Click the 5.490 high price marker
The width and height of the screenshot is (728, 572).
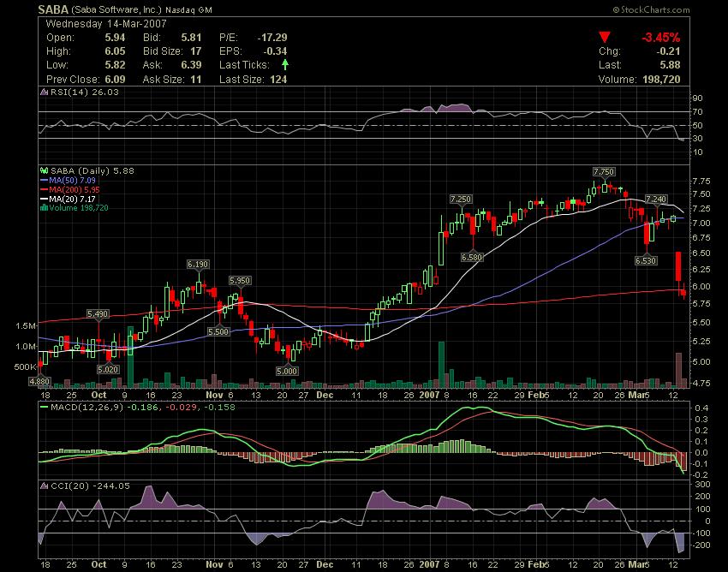point(98,314)
